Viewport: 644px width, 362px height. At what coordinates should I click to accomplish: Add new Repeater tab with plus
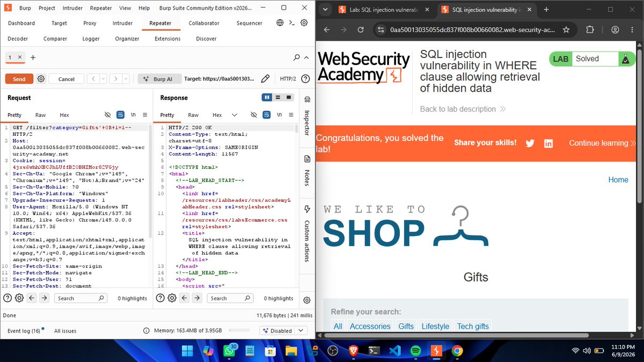point(33,57)
